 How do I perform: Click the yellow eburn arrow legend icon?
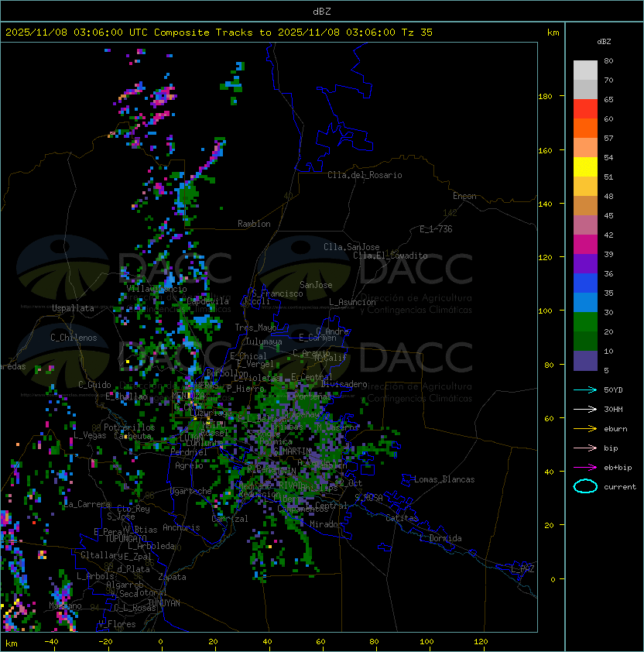click(x=585, y=429)
